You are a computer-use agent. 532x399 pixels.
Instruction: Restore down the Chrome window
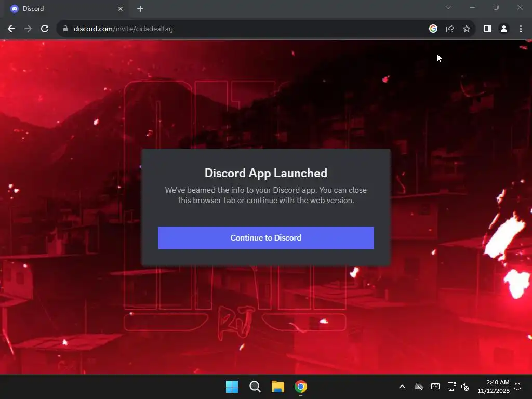click(496, 7)
